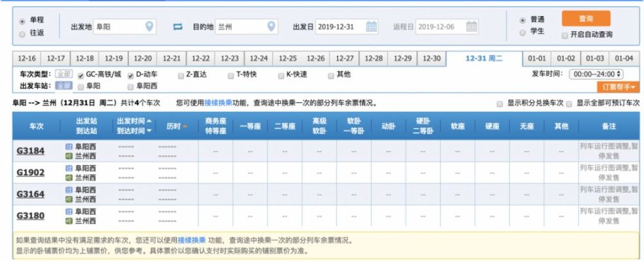Click terminal-station icon in G1902 row
Viewport: 644px width, 262px height.
[69, 178]
